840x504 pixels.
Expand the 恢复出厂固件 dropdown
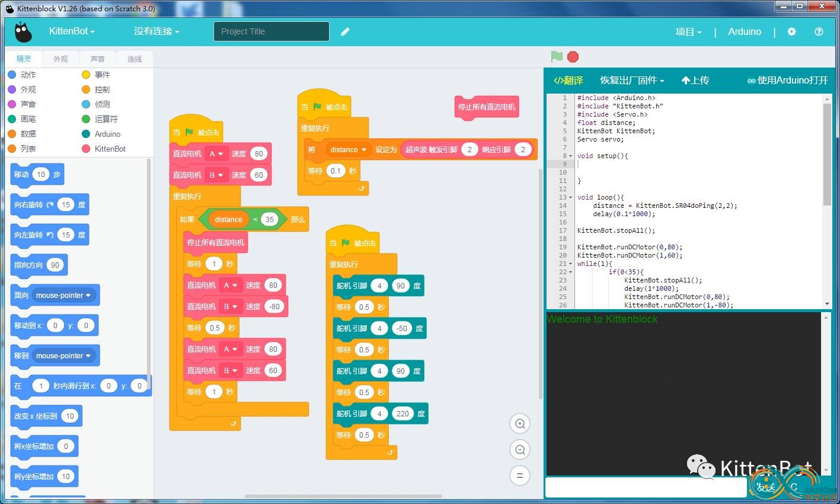tap(632, 81)
